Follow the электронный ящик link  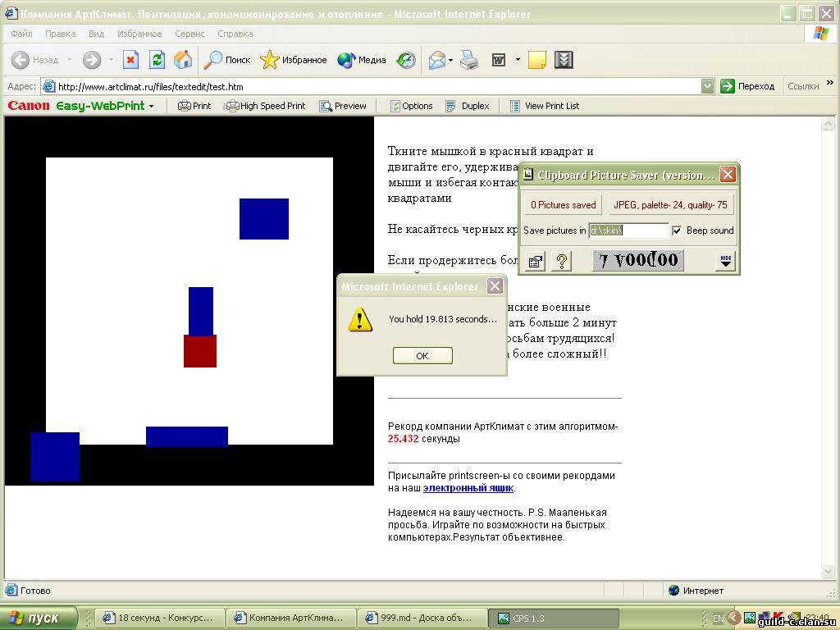coord(468,488)
